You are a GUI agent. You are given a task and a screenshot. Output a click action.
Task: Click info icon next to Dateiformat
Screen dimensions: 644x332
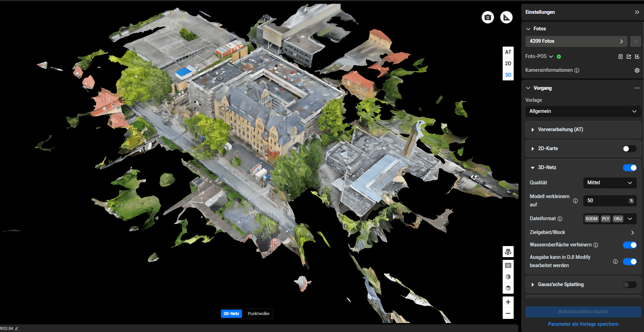[x=560, y=219]
